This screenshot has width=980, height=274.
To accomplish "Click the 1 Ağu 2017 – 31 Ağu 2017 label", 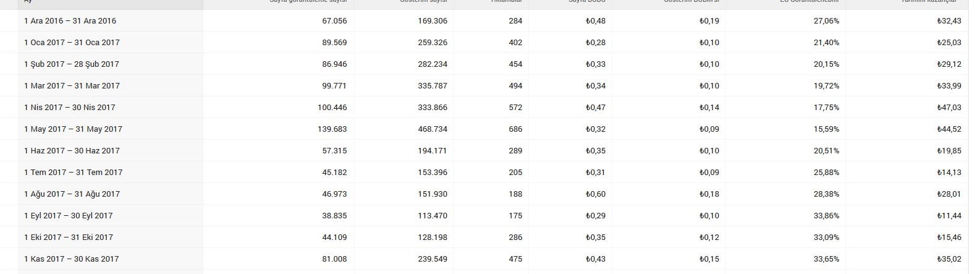I will [72, 194].
